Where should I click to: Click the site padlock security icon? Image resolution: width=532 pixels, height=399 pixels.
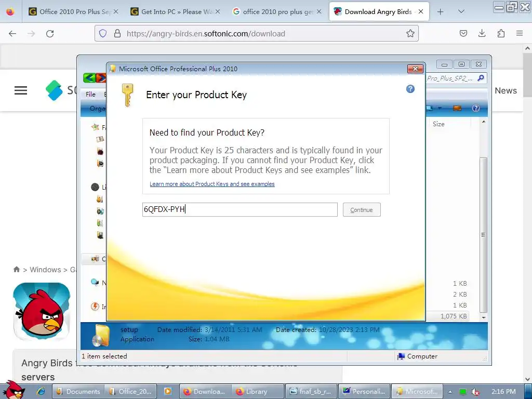tap(117, 33)
